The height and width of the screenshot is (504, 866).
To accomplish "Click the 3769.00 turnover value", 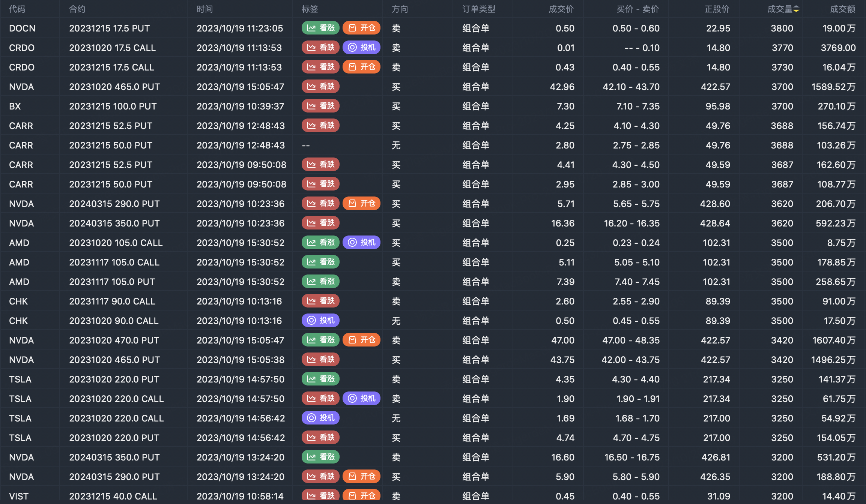I will [838, 48].
